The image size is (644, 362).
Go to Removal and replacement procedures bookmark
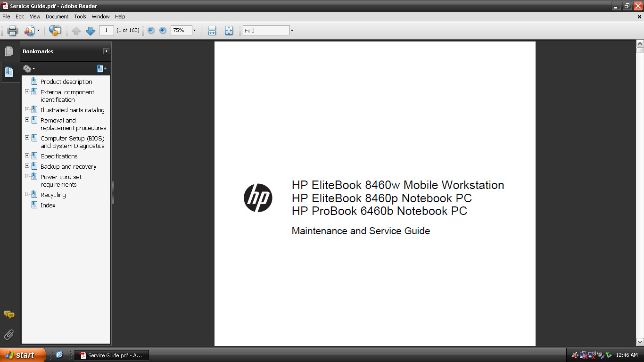[74, 124]
